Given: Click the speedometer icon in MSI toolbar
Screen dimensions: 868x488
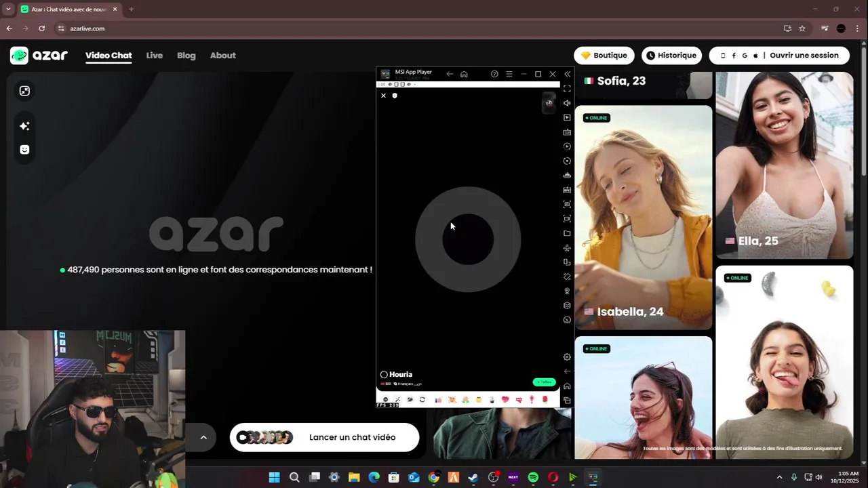Looking at the screenshot, I should (x=567, y=320).
